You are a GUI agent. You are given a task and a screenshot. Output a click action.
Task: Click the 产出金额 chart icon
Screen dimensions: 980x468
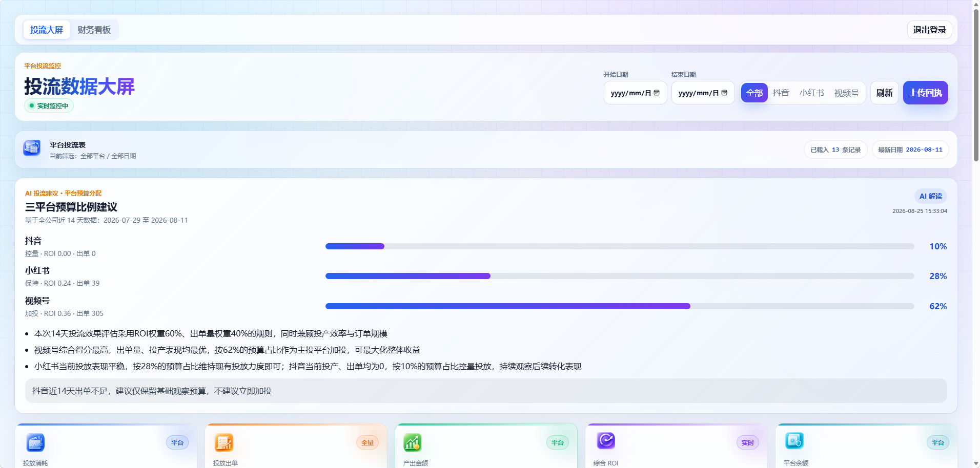click(x=413, y=442)
